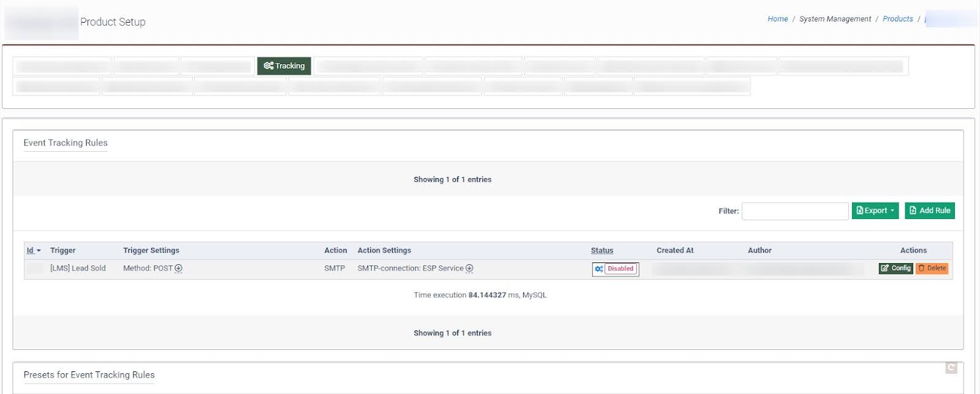Open Config for the Lead Sold rule

pos(895,269)
